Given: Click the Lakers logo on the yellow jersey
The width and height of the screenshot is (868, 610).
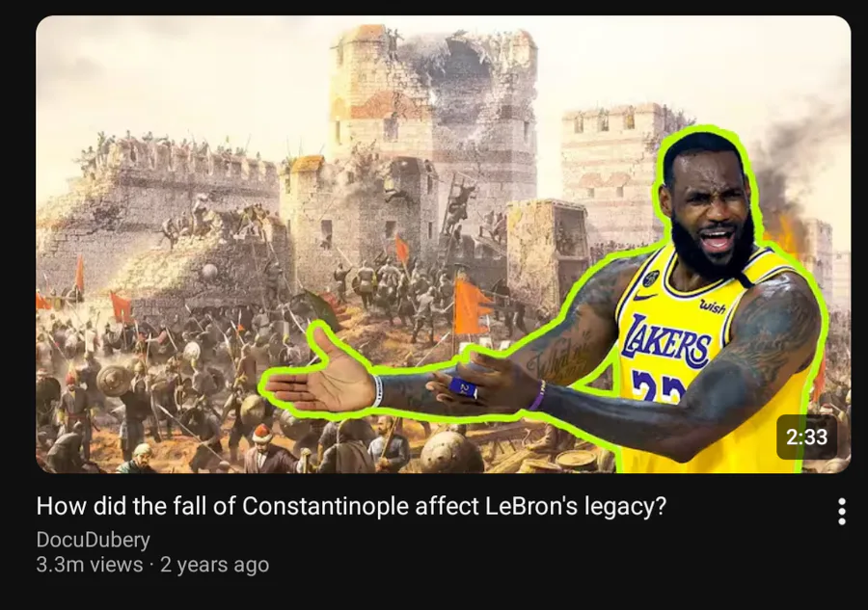Looking at the screenshot, I should coord(665,341).
